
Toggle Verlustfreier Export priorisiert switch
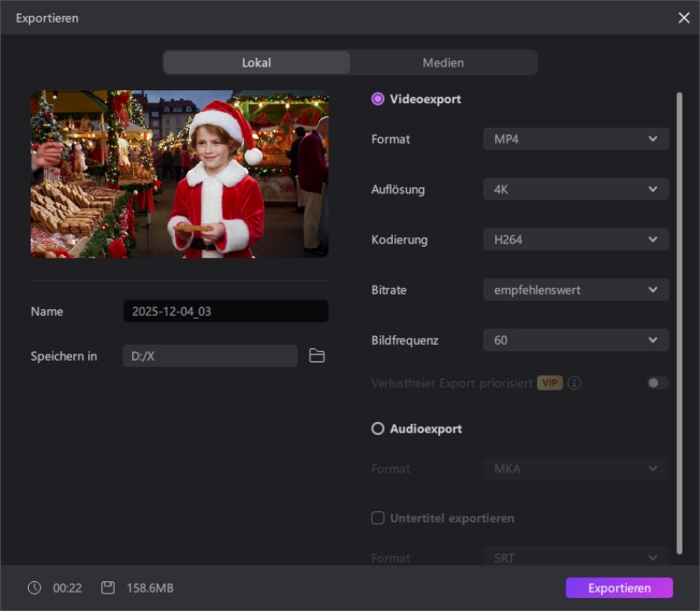[657, 383]
